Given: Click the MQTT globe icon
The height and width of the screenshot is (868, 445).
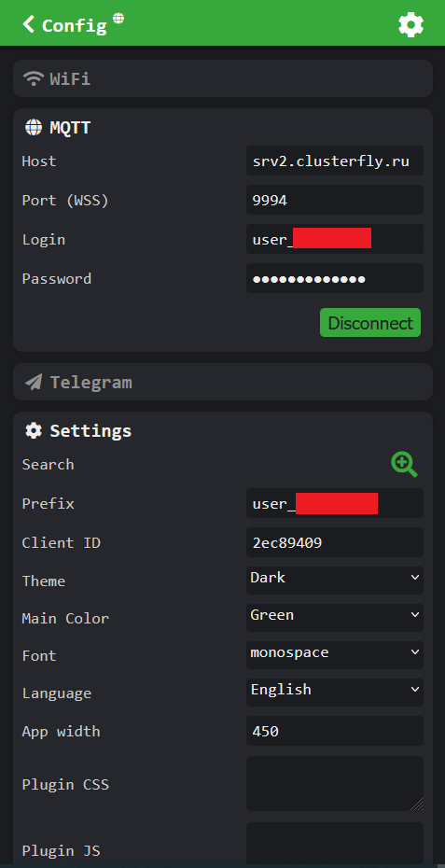Looking at the screenshot, I should click(34, 128).
